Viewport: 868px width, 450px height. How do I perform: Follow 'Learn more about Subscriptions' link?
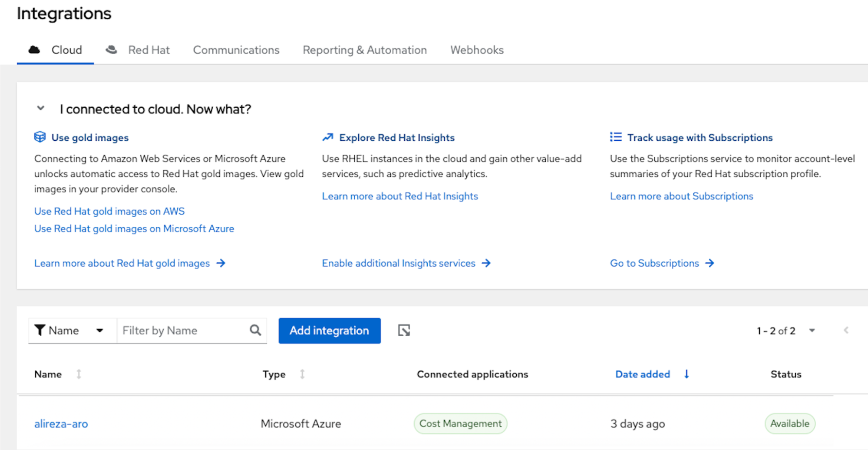point(681,196)
